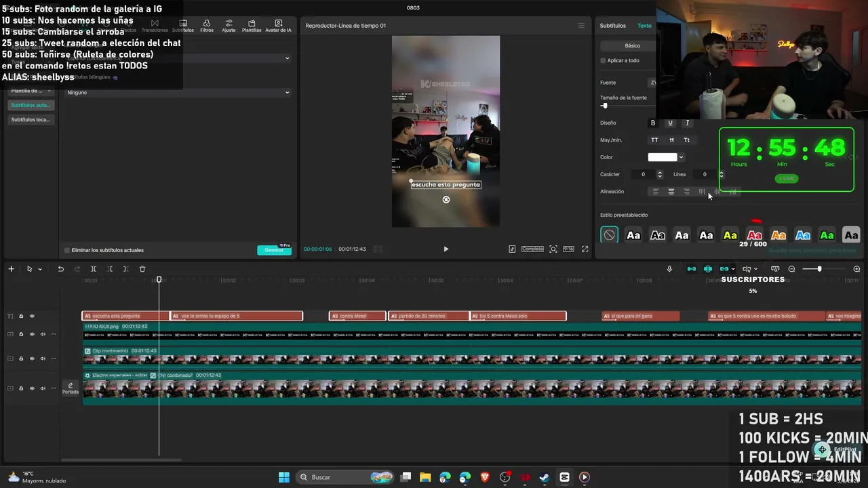Image resolution: width=868 pixels, height=488 pixels.
Task: Select the no-style preset icon
Action: click(x=609, y=235)
